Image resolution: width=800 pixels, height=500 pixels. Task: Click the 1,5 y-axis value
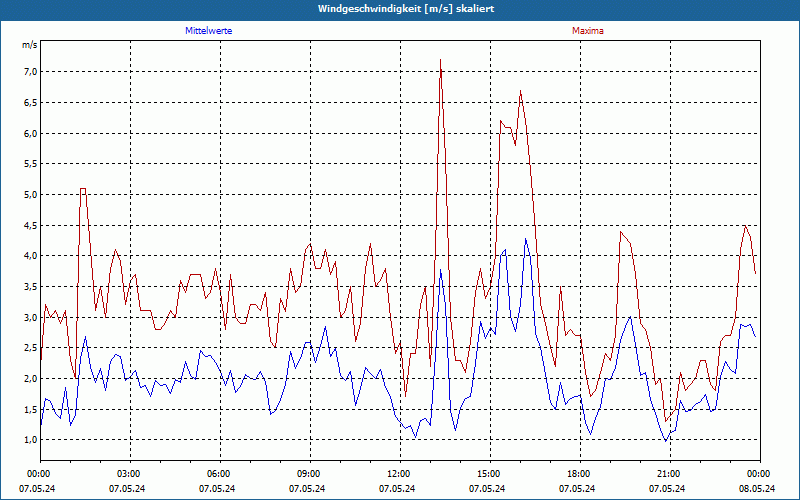point(31,409)
